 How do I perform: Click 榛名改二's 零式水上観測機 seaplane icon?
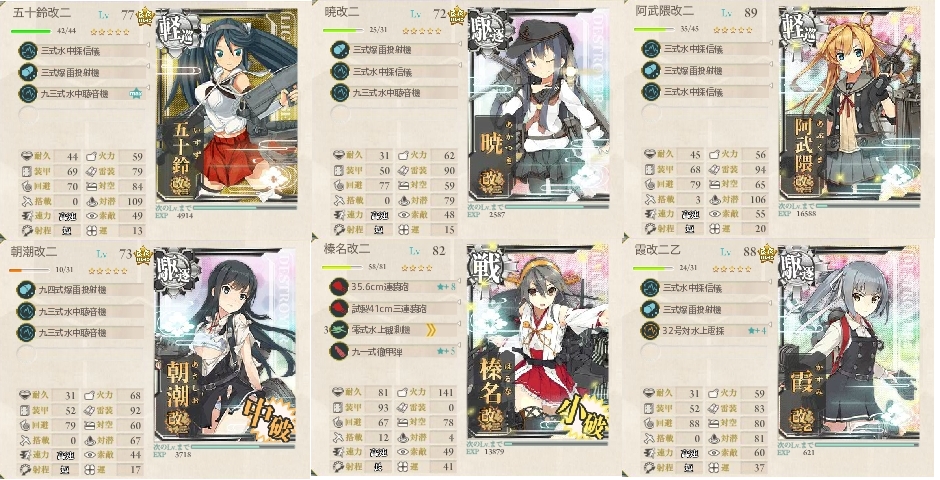tap(339, 330)
